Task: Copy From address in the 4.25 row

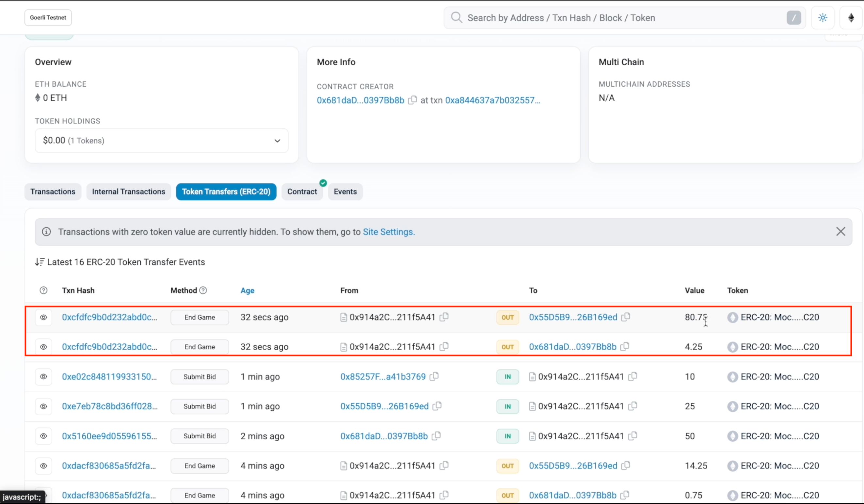Action: coord(444,346)
